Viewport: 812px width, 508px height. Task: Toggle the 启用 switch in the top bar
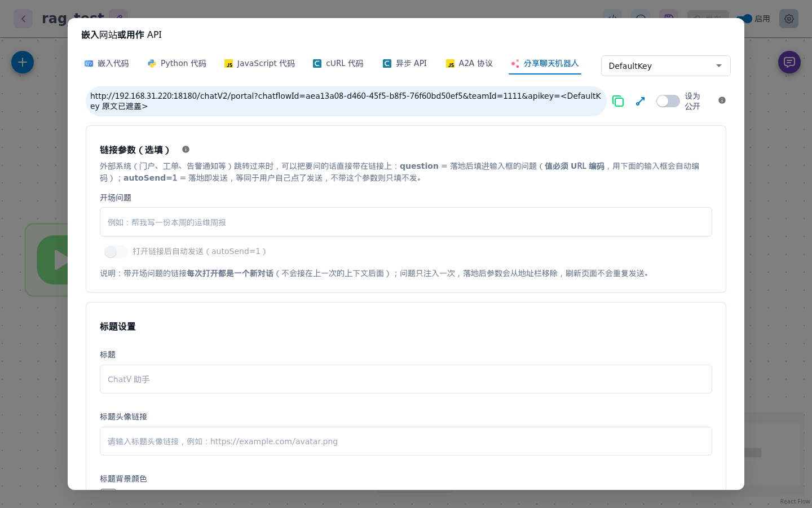[x=746, y=19]
